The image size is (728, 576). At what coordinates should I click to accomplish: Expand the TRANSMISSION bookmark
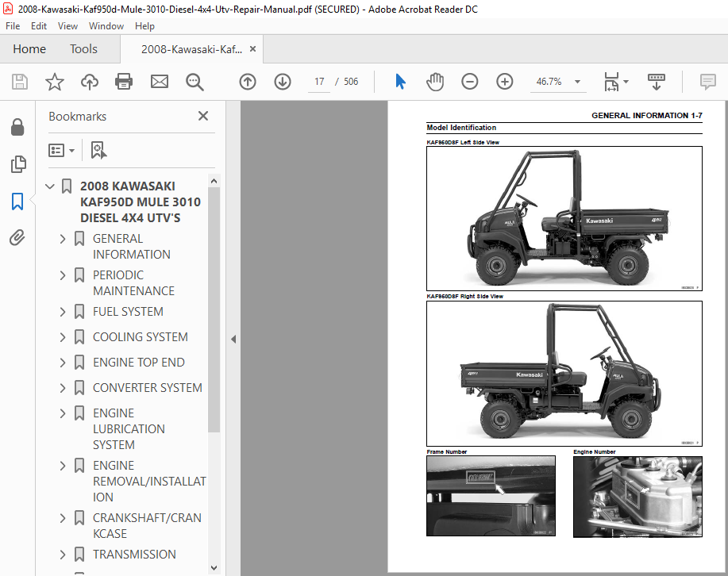point(63,555)
